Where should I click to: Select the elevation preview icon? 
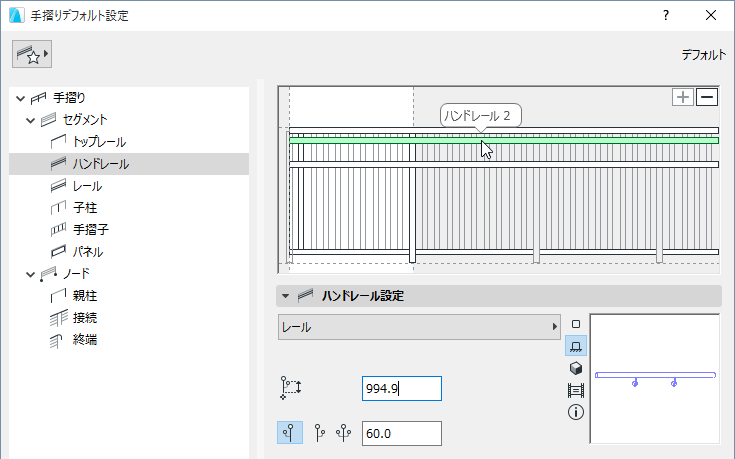coord(576,346)
